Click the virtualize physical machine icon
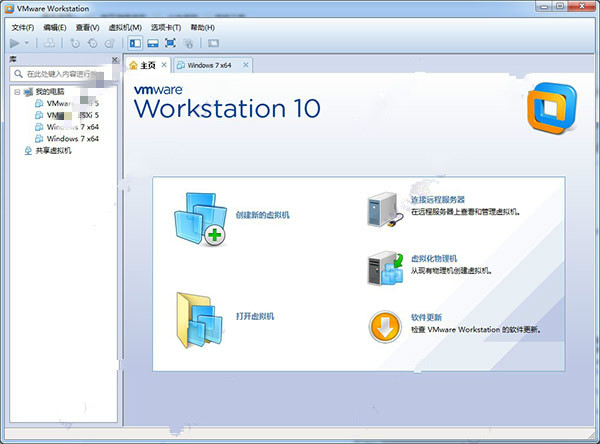 pyautogui.click(x=385, y=268)
